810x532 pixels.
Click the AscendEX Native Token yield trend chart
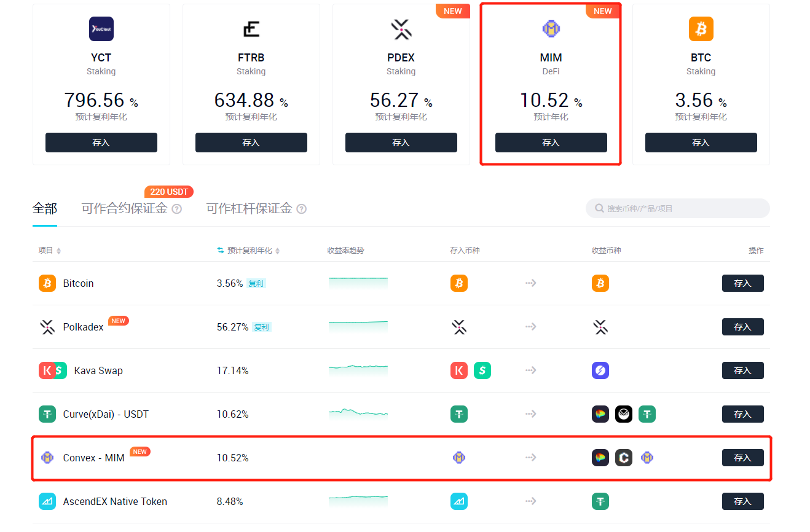pyautogui.click(x=358, y=501)
